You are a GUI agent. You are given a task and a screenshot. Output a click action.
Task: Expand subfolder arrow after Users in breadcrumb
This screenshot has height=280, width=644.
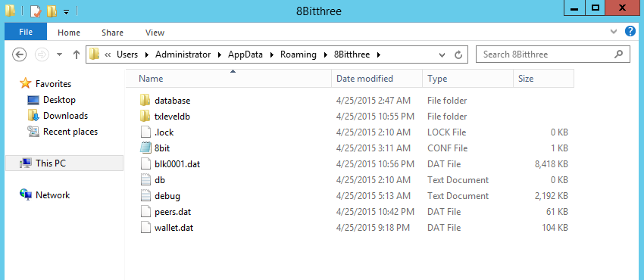(x=147, y=54)
